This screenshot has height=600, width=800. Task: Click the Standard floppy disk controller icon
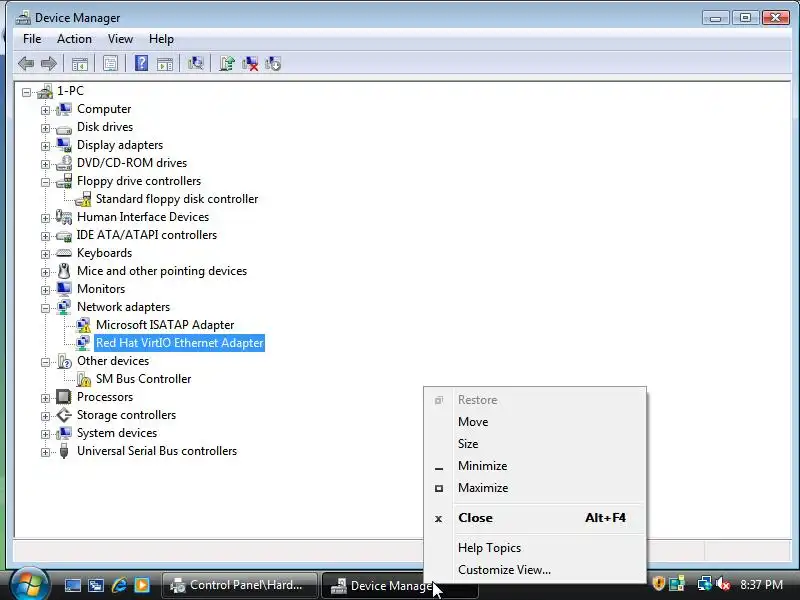pyautogui.click(x=83, y=199)
